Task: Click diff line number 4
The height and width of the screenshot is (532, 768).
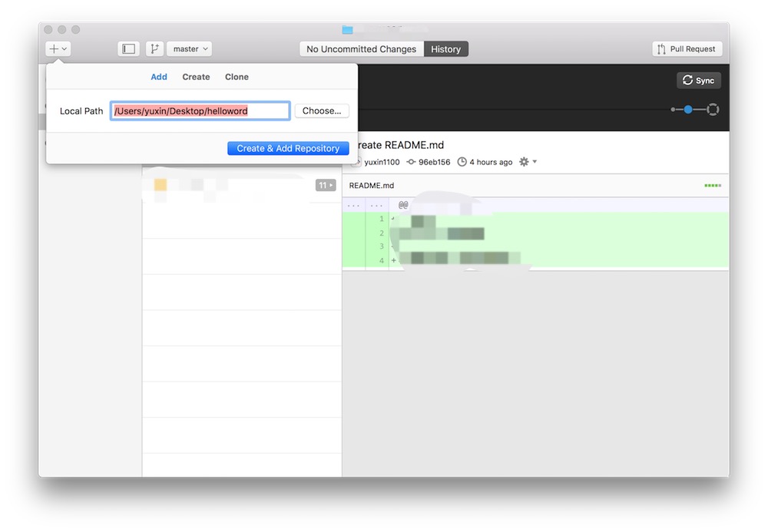Action: (382, 260)
